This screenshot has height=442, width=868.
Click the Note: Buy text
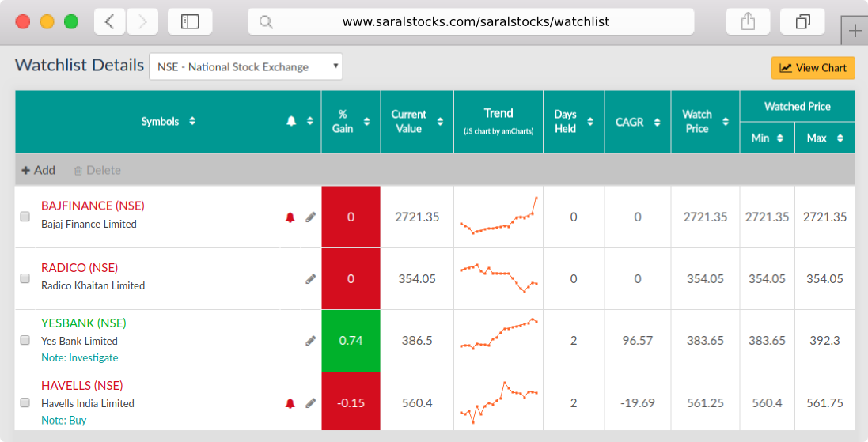63,421
